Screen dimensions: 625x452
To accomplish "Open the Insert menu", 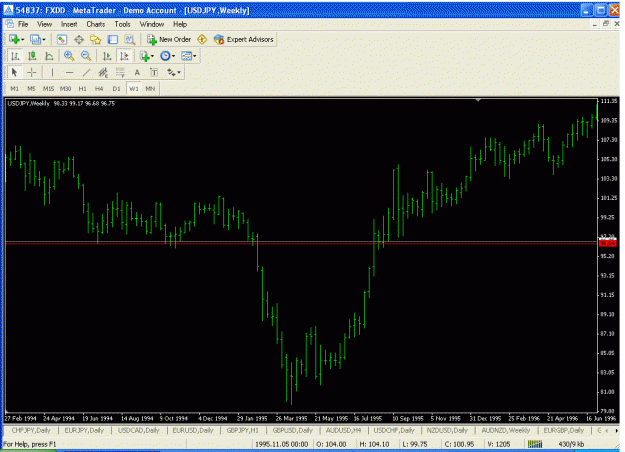I will (69, 24).
